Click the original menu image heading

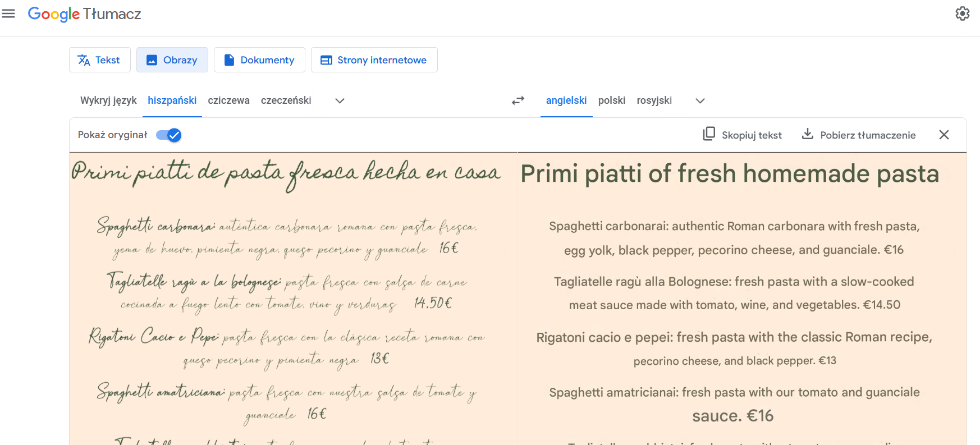click(x=286, y=174)
